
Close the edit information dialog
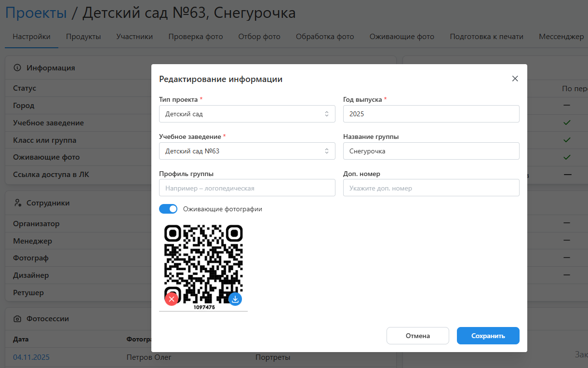tap(515, 79)
